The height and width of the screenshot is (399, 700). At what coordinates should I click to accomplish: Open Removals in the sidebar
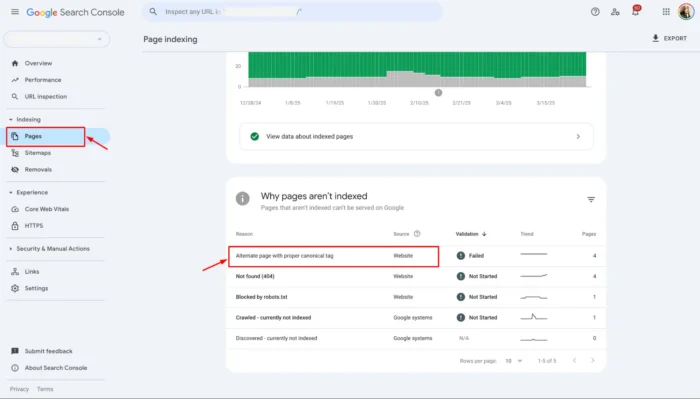pos(38,170)
